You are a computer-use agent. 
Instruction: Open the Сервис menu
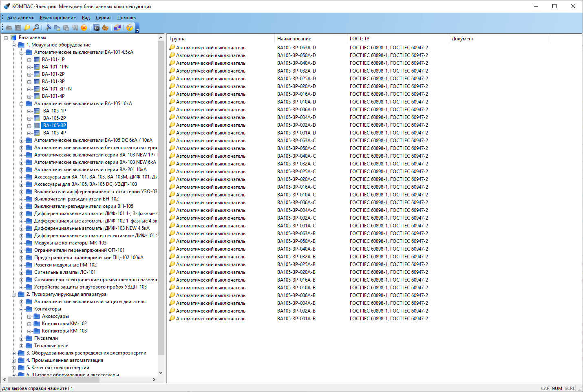click(x=104, y=18)
